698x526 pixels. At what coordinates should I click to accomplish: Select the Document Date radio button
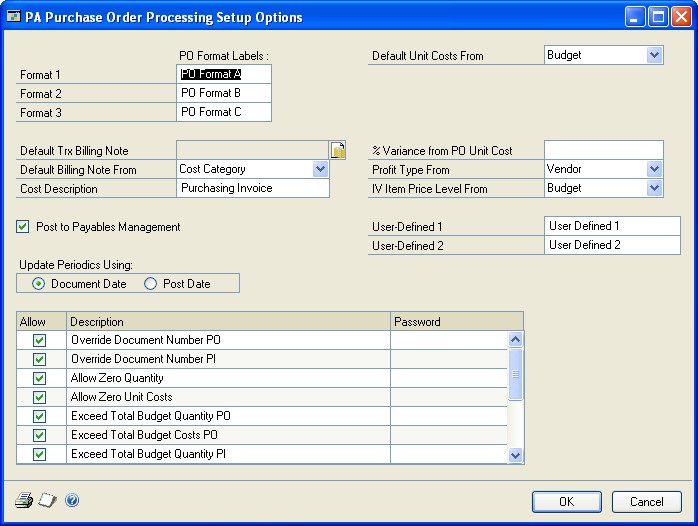click(38, 283)
